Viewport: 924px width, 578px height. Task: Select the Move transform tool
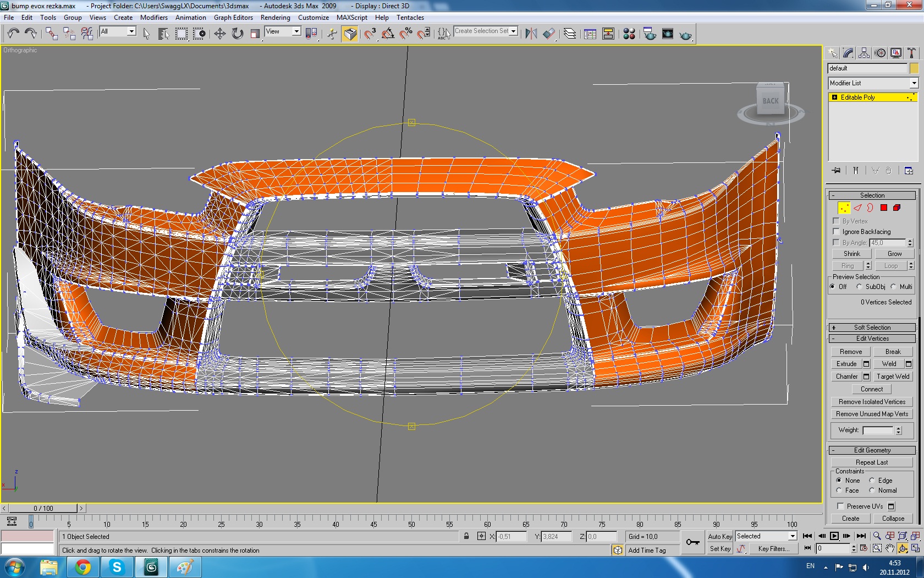(x=219, y=34)
